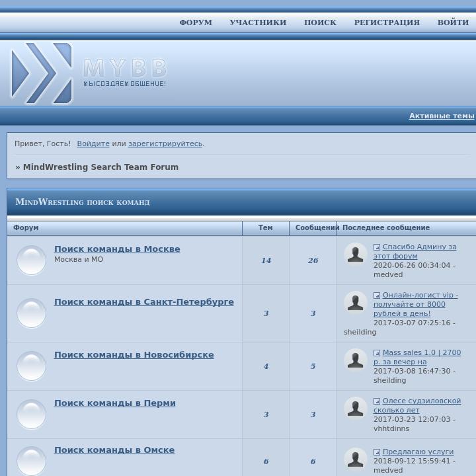This screenshot has width=476, height=476.
Task: Click forum status icon for Новосибирске row
Action: [31, 366]
